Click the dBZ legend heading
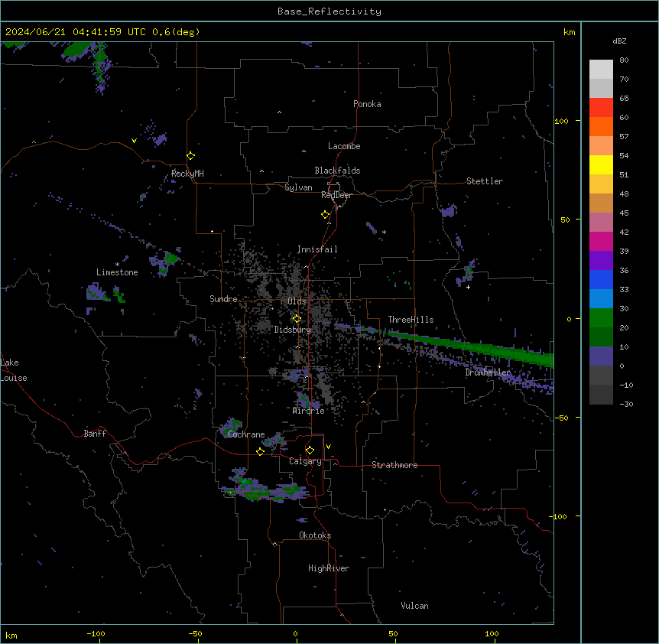 pyautogui.click(x=619, y=41)
